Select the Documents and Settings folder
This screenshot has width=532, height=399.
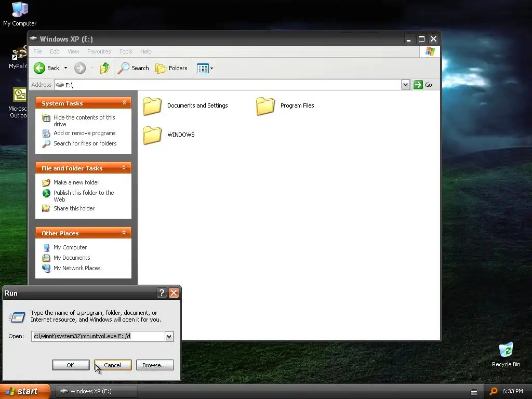185,106
